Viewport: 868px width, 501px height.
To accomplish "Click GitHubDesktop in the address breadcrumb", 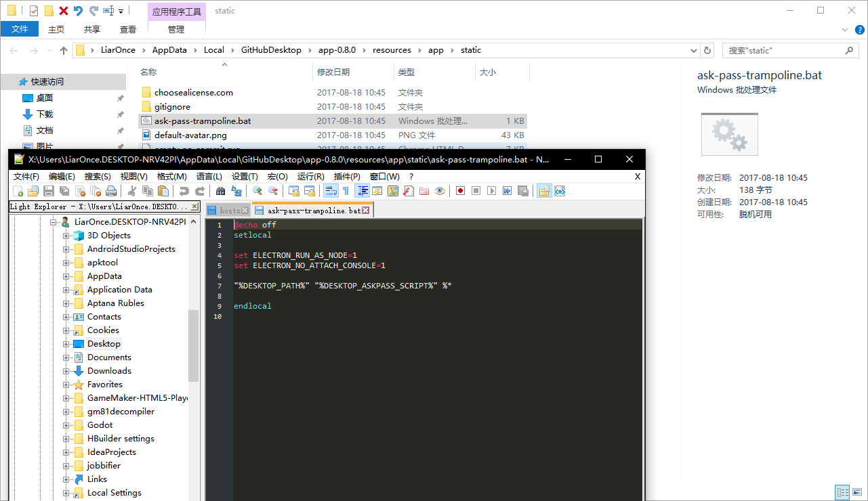I will [x=271, y=50].
